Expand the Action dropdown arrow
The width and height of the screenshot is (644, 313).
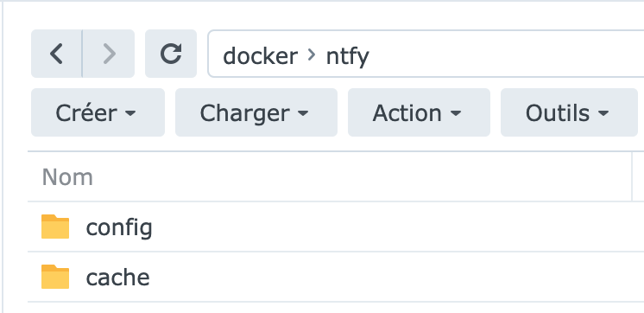pos(456,112)
